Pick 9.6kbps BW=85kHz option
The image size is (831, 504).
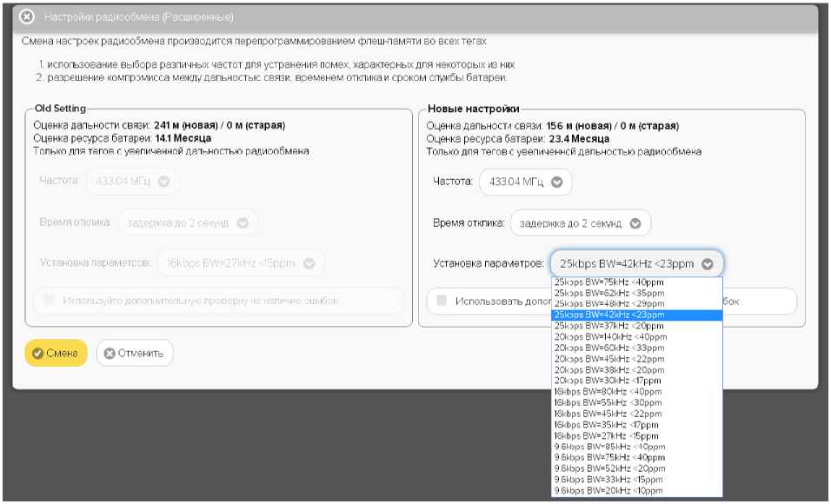coord(637,447)
